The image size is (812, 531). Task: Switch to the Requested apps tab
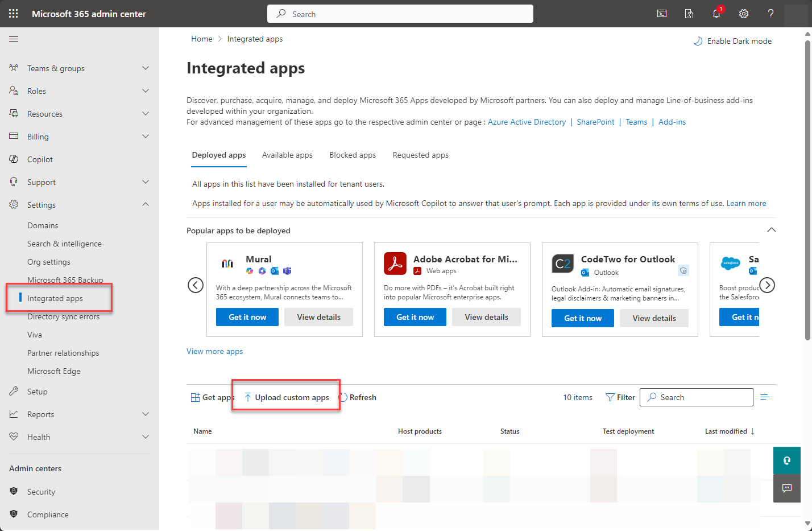click(x=420, y=155)
